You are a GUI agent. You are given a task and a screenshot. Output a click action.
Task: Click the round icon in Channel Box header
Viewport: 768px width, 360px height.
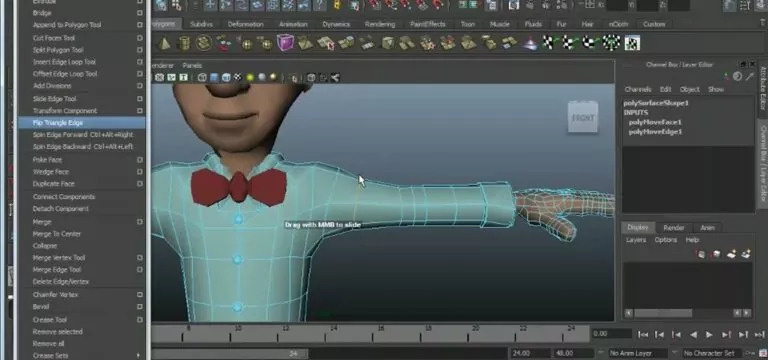[738, 76]
